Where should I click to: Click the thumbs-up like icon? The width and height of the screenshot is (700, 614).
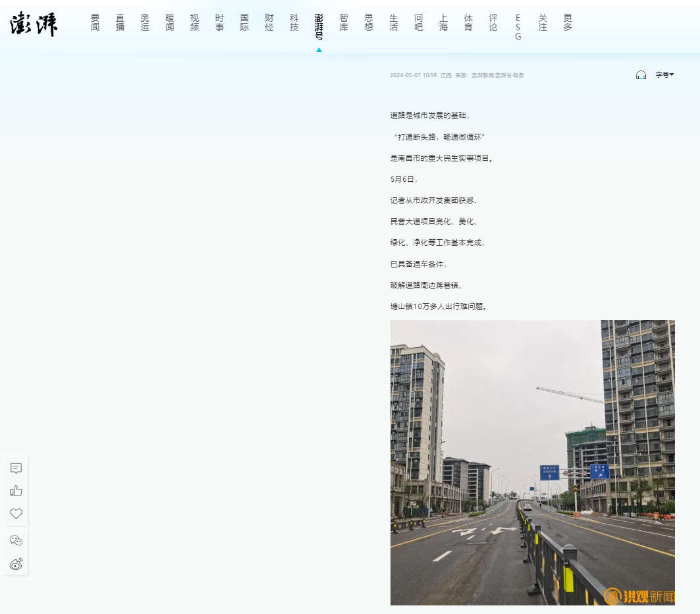click(x=16, y=491)
